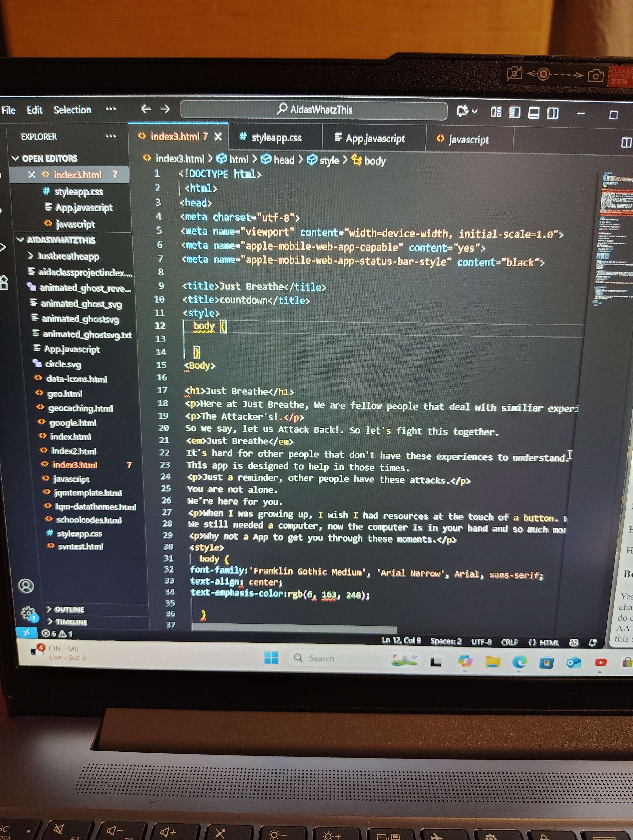Toggle the secondary side bar
Viewport: 633px width, 840px height.
[x=552, y=113]
